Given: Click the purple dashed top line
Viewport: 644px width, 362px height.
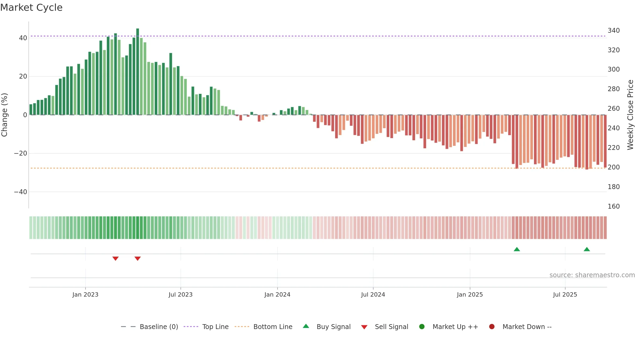Looking at the screenshot, I should tap(318, 36).
